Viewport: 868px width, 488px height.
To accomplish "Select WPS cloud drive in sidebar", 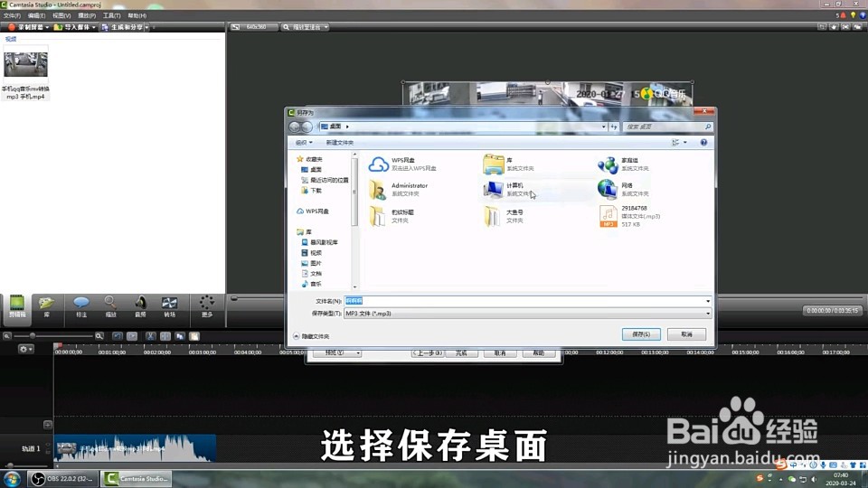I will pos(313,211).
